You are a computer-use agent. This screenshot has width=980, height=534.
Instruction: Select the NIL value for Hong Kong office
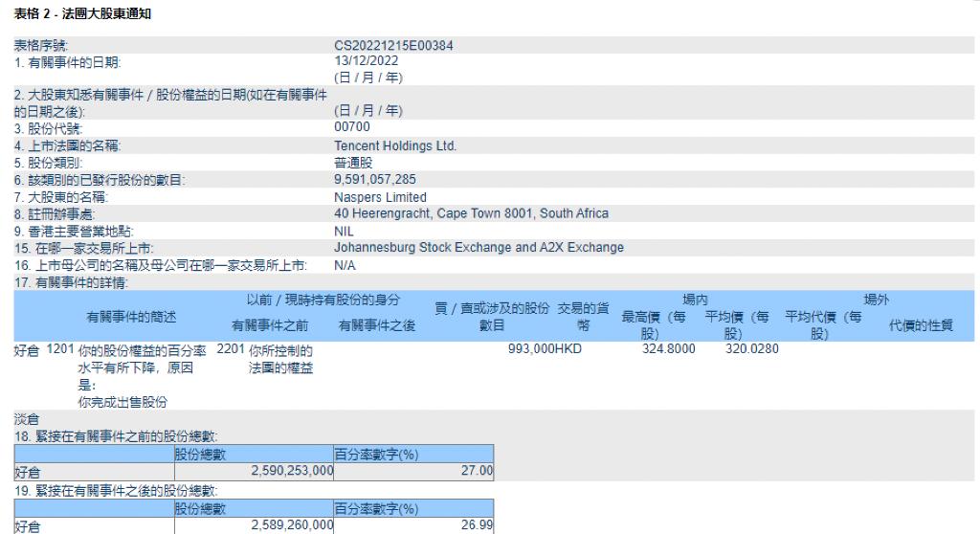[344, 232]
